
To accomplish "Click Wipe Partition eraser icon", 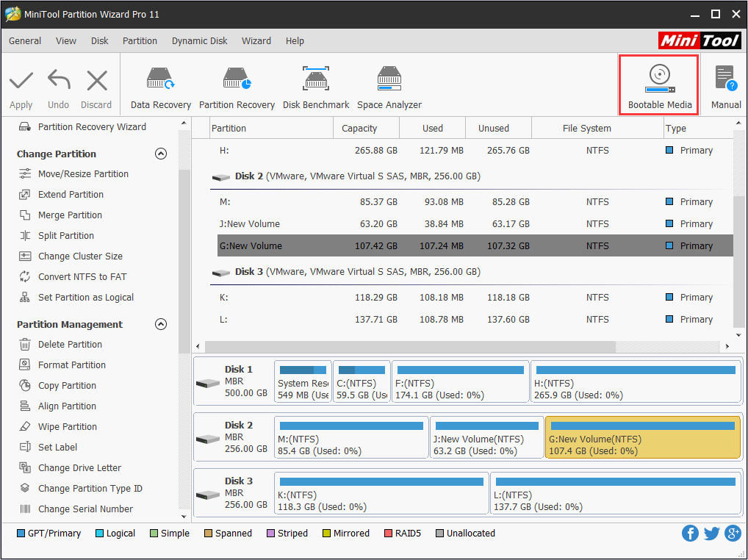I will click(x=25, y=426).
